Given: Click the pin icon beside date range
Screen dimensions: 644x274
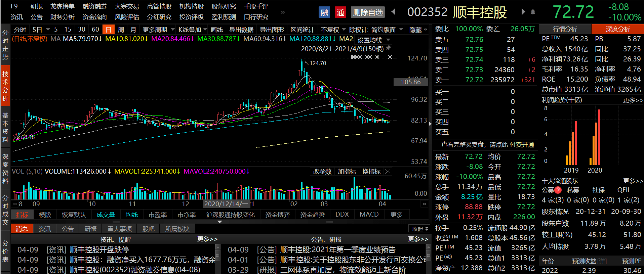Looking at the screenshot, I should (389, 48).
